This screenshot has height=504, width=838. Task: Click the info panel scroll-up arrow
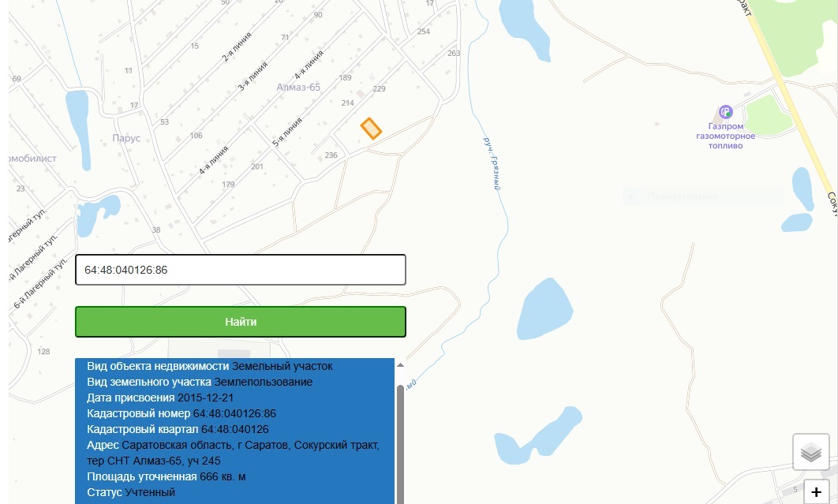[400, 365]
